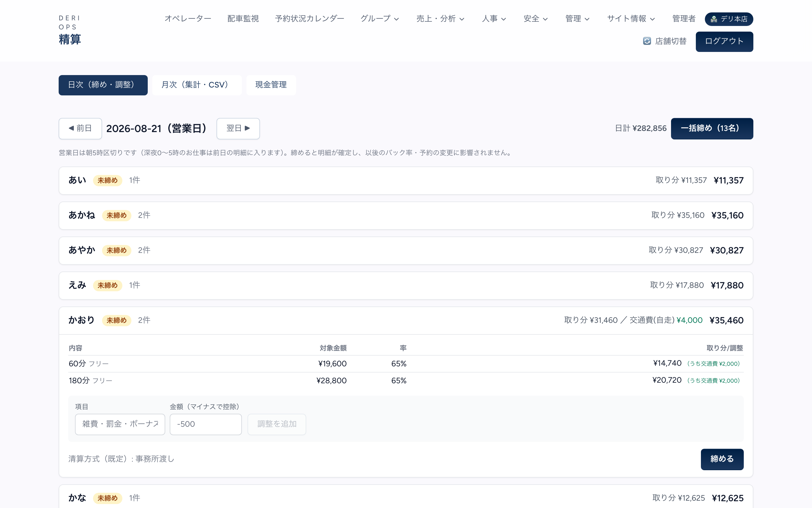Open the 人事 dropdown
Viewport: 812px width, 508px height.
494,19
